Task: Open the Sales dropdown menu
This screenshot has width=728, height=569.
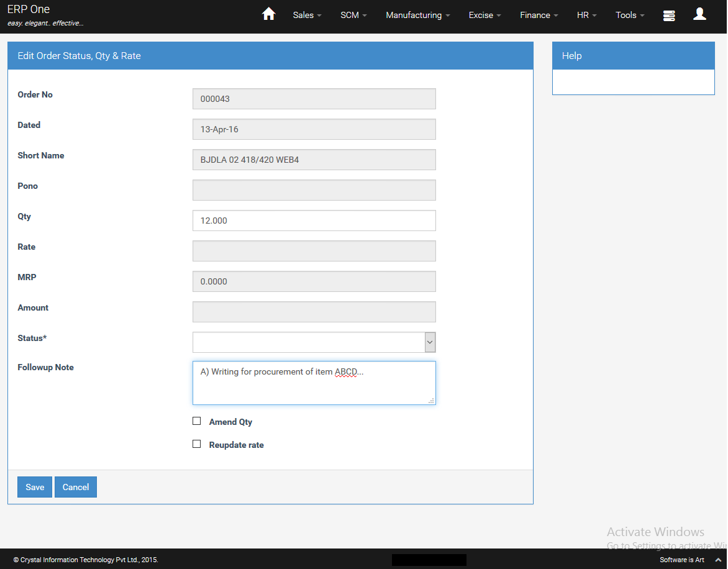Action: pos(307,15)
